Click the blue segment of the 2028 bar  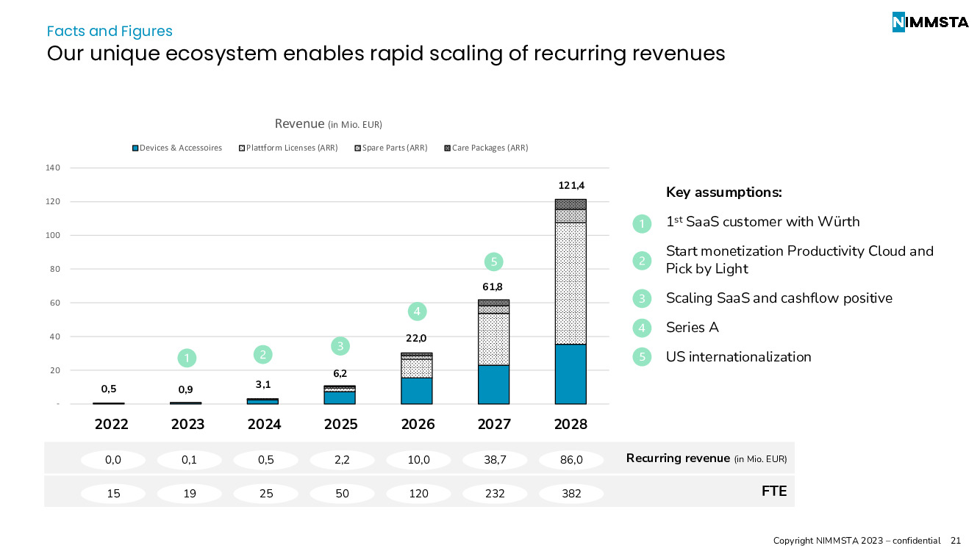[x=571, y=374]
